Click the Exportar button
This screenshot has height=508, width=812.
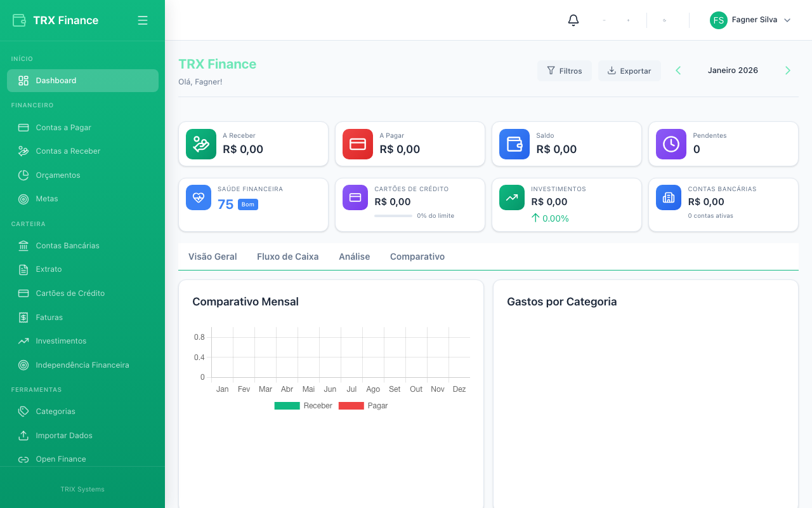tap(629, 70)
